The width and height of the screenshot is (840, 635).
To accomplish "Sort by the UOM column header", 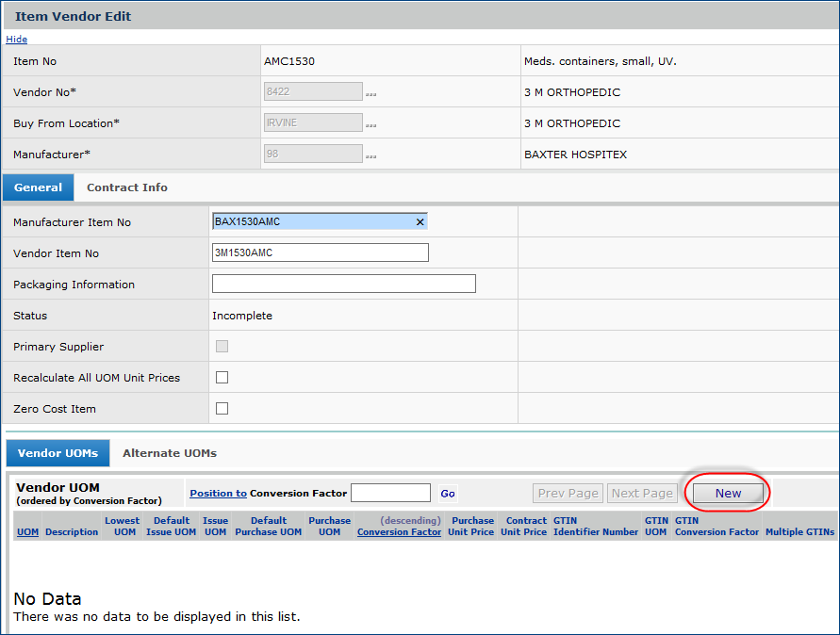I will coord(27,532).
